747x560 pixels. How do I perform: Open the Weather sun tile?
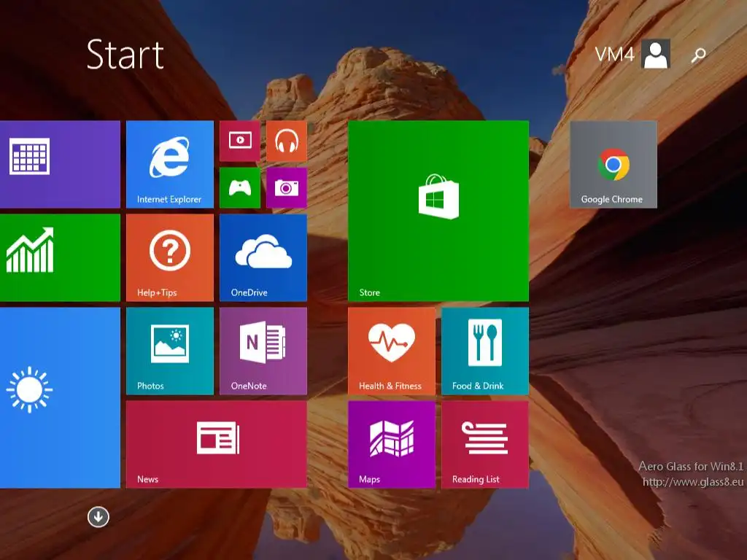coord(60,397)
